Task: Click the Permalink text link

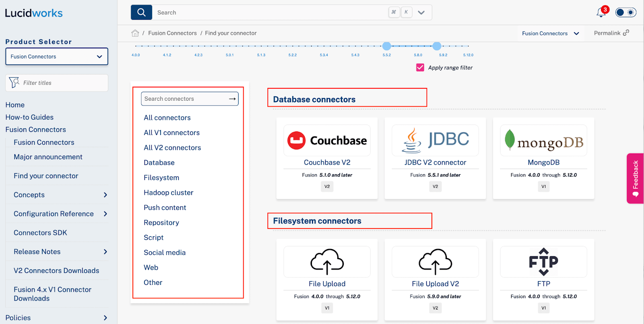Action: [x=607, y=33]
